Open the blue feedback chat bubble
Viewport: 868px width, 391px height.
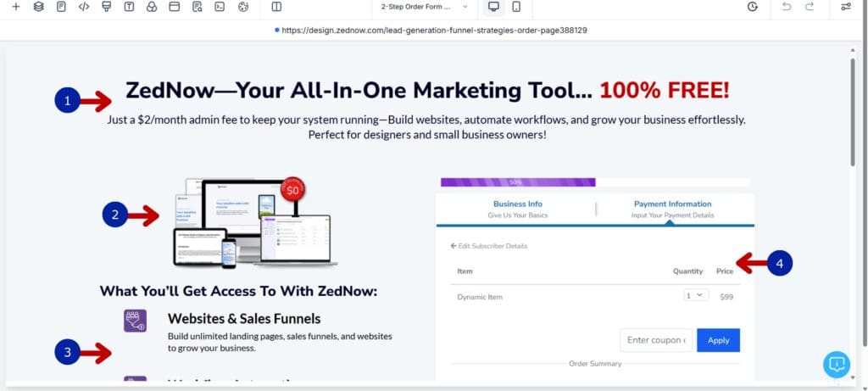tap(837, 364)
